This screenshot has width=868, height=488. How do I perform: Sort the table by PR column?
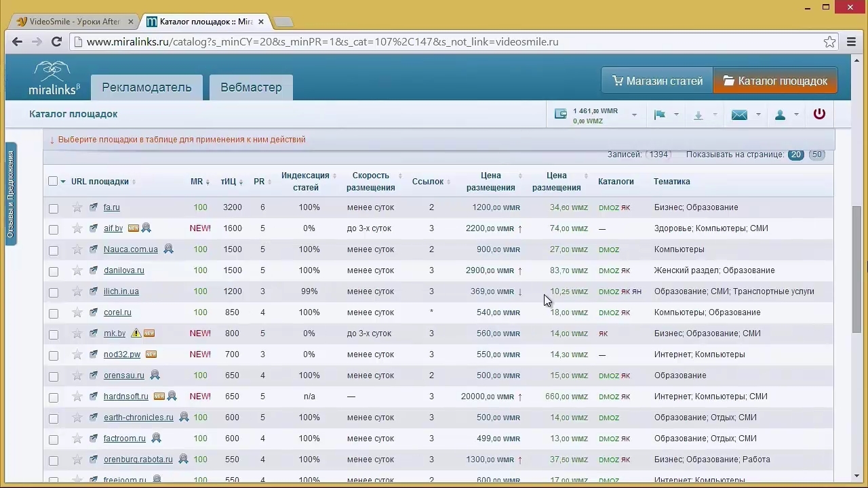pyautogui.click(x=261, y=182)
